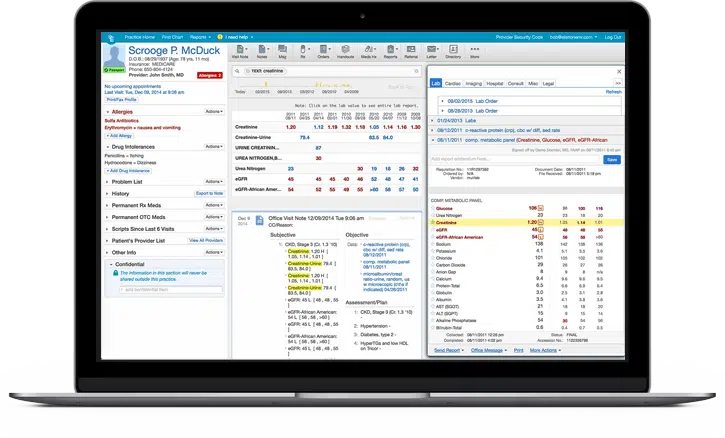The image size is (725, 438).
Task: Go to Practice Home
Action: 140,37
